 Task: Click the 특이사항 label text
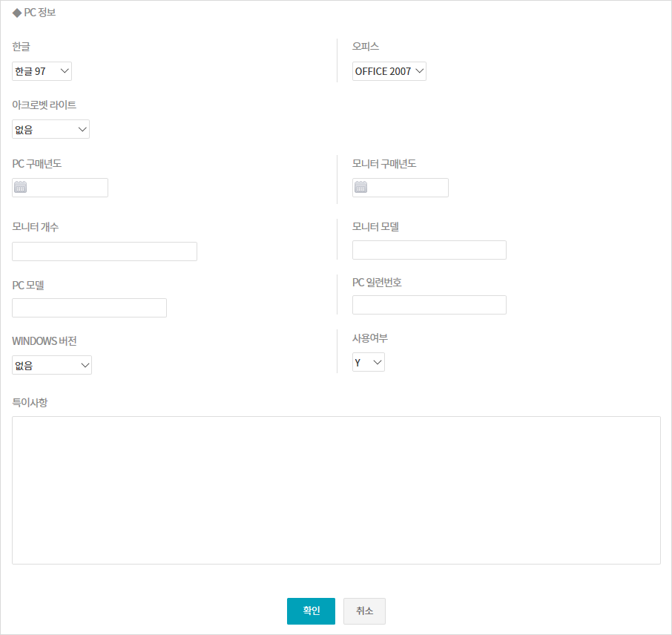click(30, 403)
